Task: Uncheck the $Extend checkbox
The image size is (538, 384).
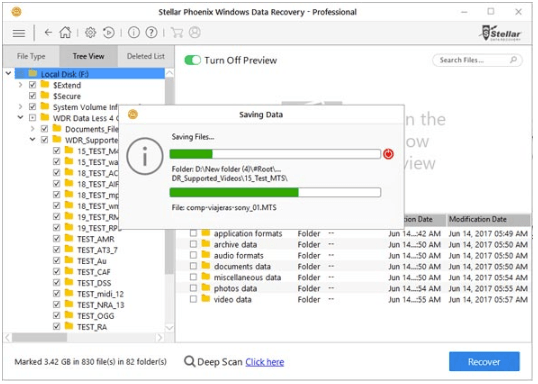Action: click(x=33, y=85)
